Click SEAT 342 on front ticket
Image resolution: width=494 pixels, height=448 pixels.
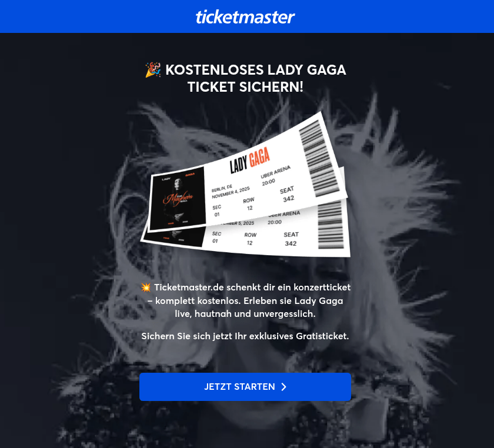point(288,194)
